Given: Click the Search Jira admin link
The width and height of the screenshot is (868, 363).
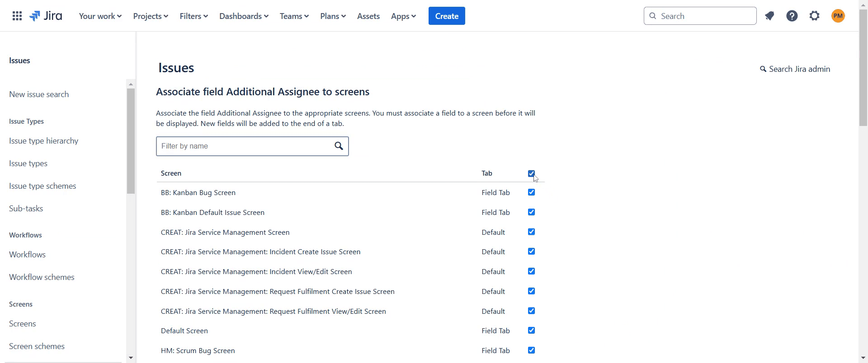Looking at the screenshot, I should point(795,69).
